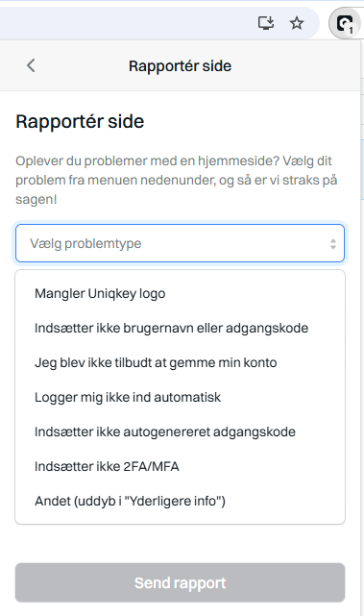Click the Oplever du problemer description text
This screenshot has height=616, width=364.
pos(177,180)
